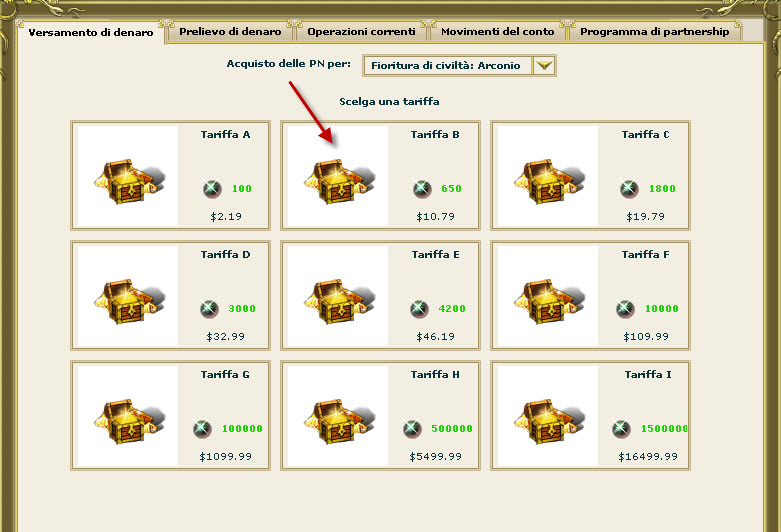Choose the Tariffa C treasure chest image
The image size is (781, 532).
pos(549,181)
